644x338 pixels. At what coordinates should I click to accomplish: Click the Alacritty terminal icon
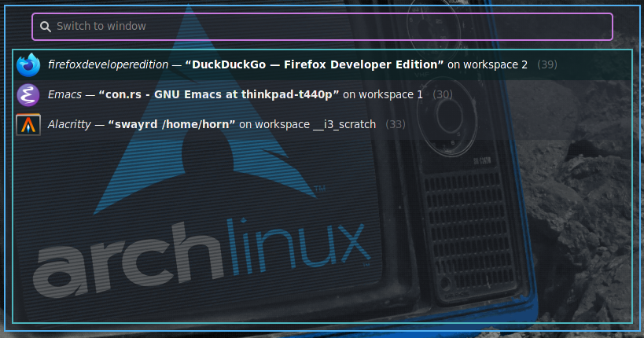(28, 125)
